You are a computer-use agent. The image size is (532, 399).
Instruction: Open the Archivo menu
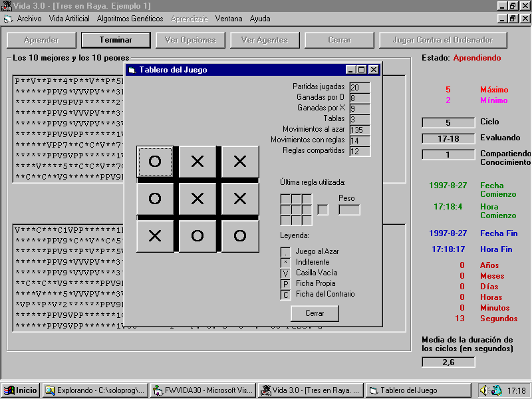[29, 19]
